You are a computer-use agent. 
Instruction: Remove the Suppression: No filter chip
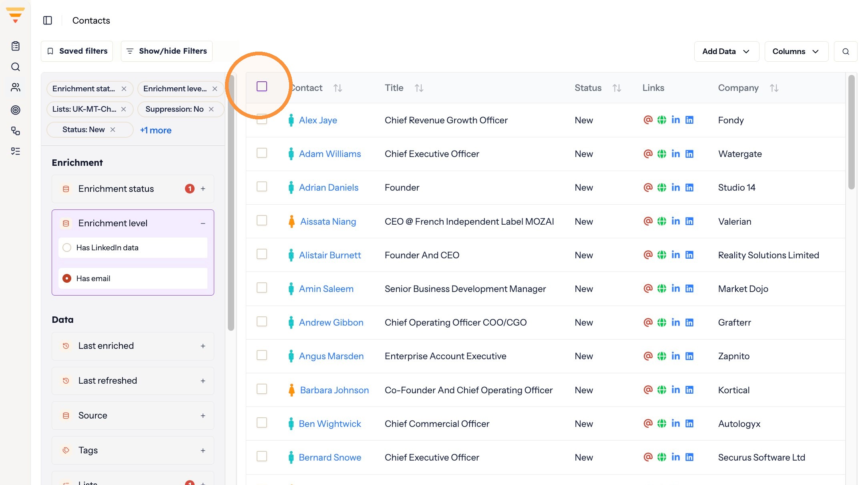pyautogui.click(x=211, y=109)
